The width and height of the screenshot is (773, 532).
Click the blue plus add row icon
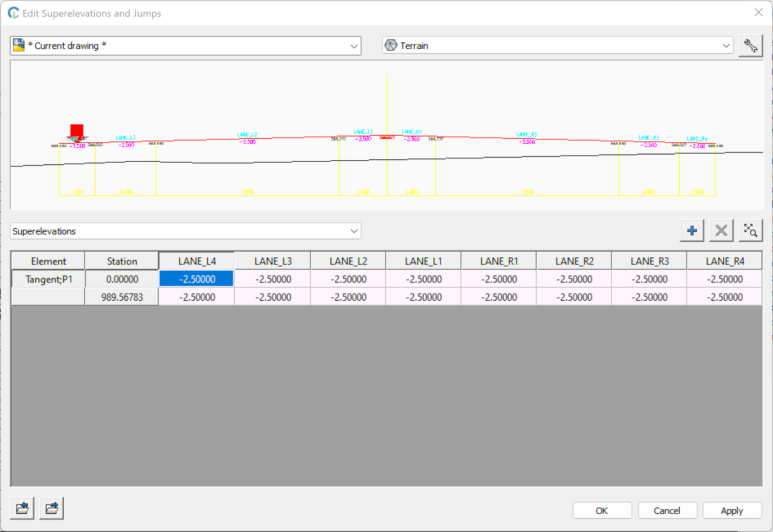[691, 231]
